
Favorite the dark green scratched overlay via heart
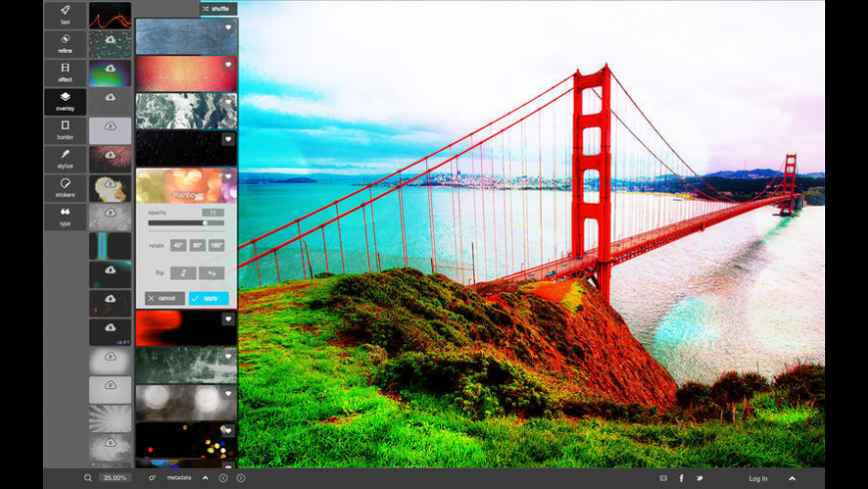(228, 356)
